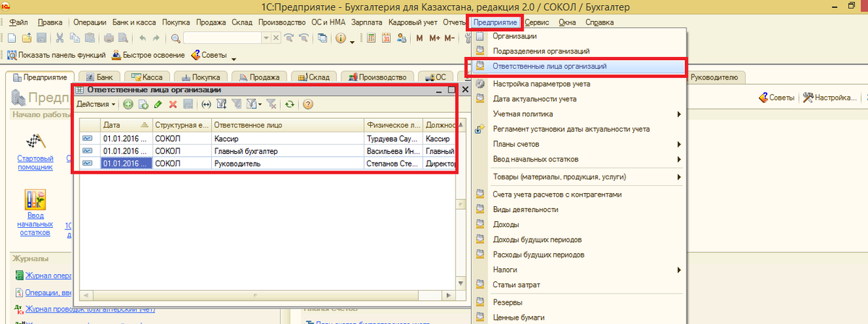Click the Copy record icon in list toolbar

143,104
